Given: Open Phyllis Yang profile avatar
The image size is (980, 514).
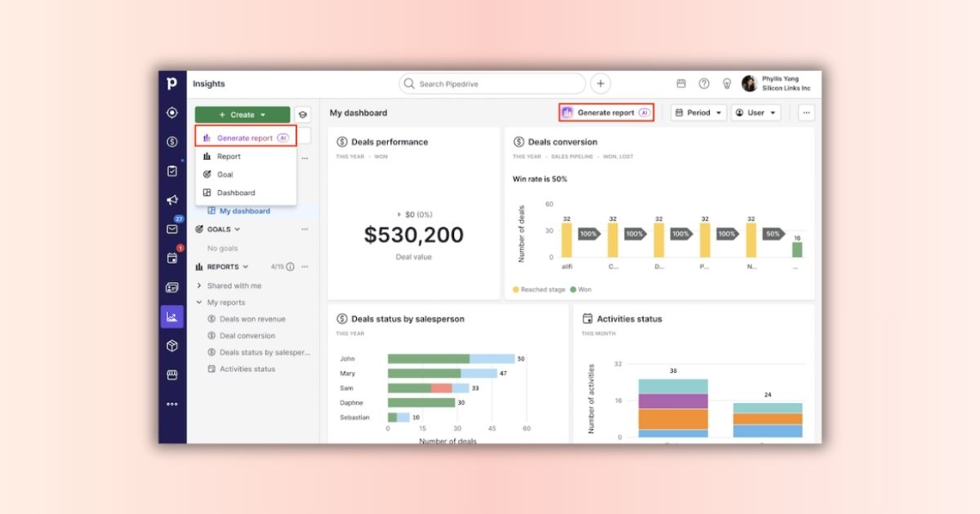Looking at the screenshot, I should (x=749, y=83).
